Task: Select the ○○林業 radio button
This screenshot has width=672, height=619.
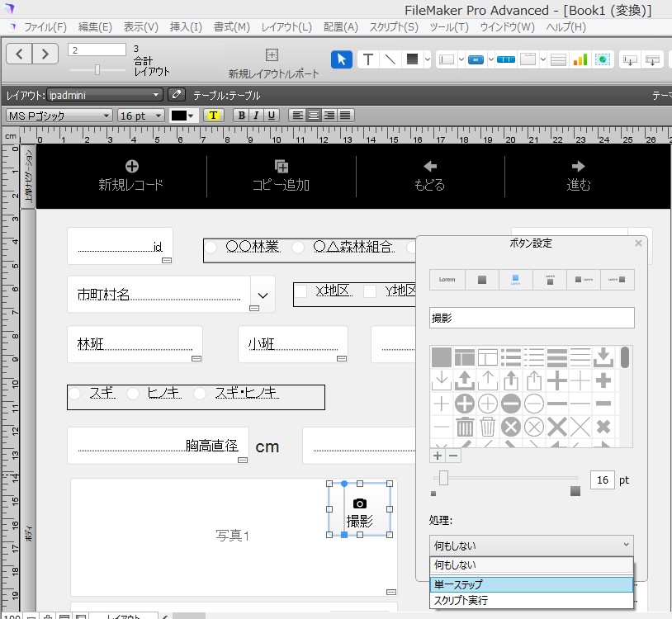Action: (x=211, y=247)
